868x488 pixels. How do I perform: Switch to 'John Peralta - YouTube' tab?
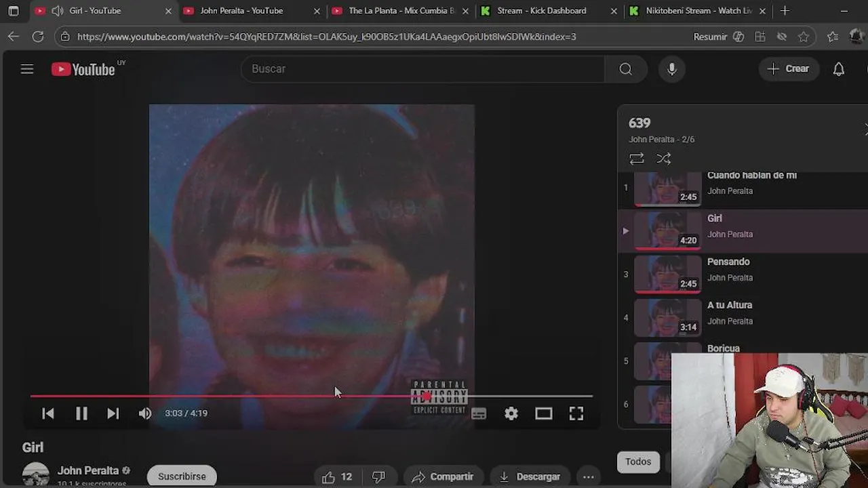point(242,11)
